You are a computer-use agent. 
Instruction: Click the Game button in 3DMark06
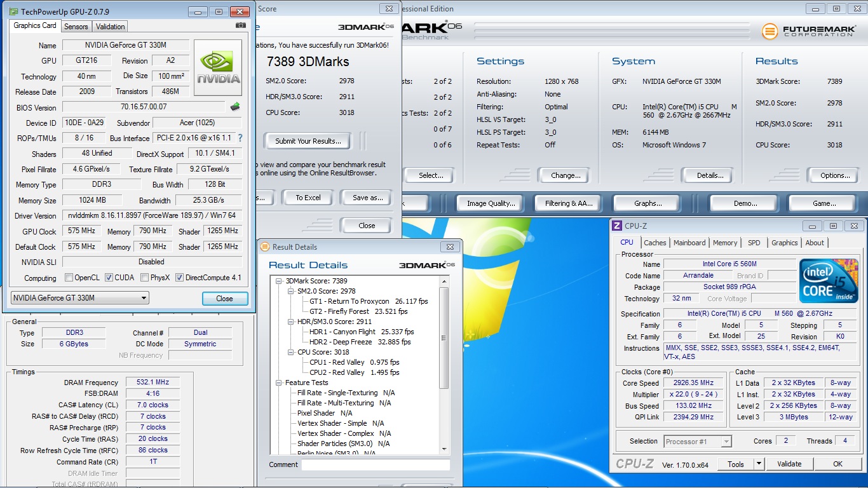pyautogui.click(x=824, y=203)
